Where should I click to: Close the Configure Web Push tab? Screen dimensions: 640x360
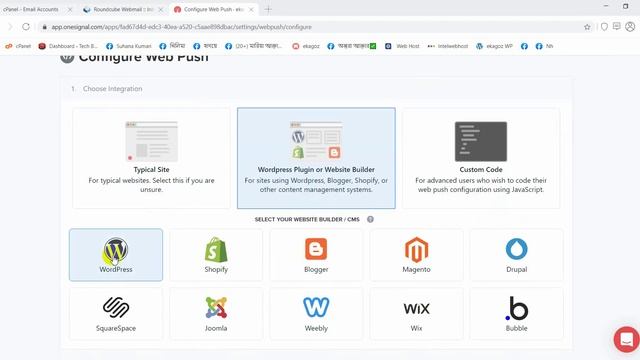point(251,9)
